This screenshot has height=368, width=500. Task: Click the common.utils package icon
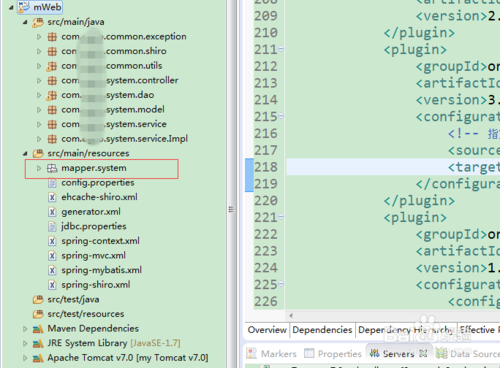coord(52,66)
